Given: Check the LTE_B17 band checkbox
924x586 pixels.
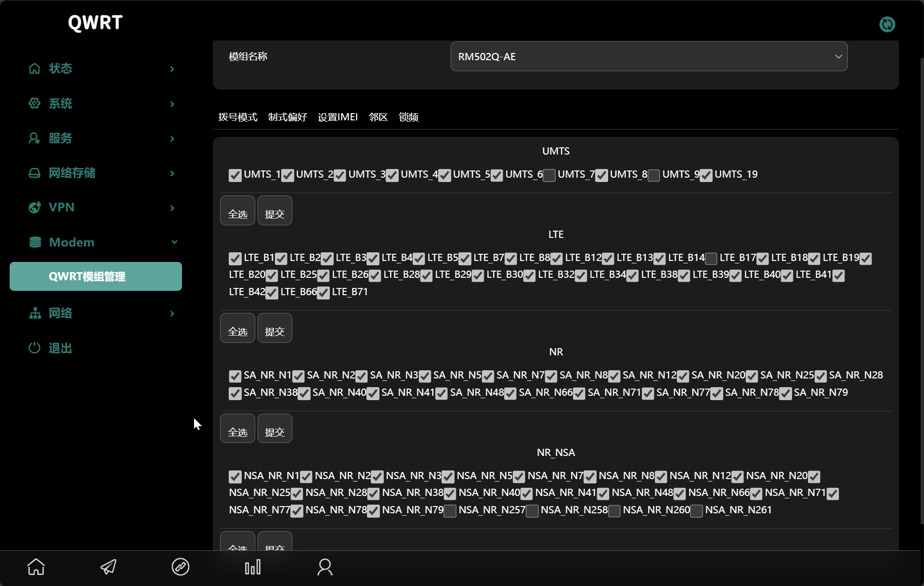Looking at the screenshot, I should click(x=711, y=259).
